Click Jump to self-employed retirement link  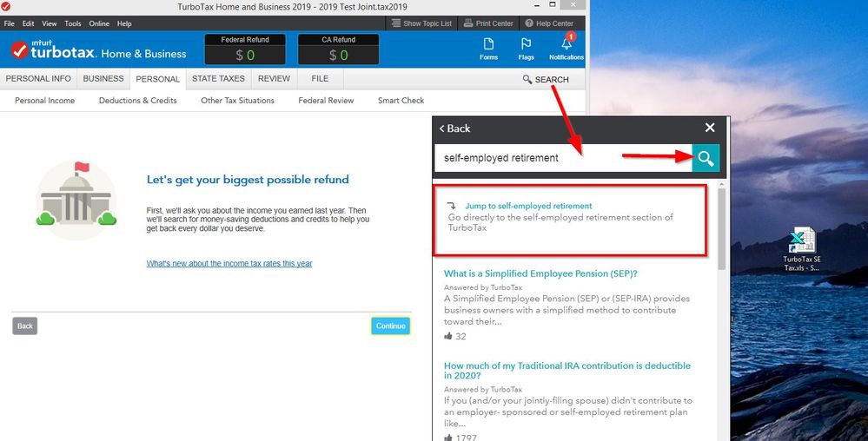pyautogui.click(x=527, y=206)
